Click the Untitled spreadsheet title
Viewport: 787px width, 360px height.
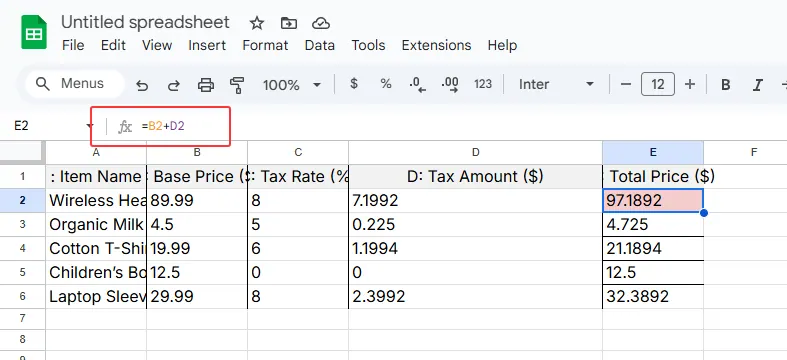[146, 23]
